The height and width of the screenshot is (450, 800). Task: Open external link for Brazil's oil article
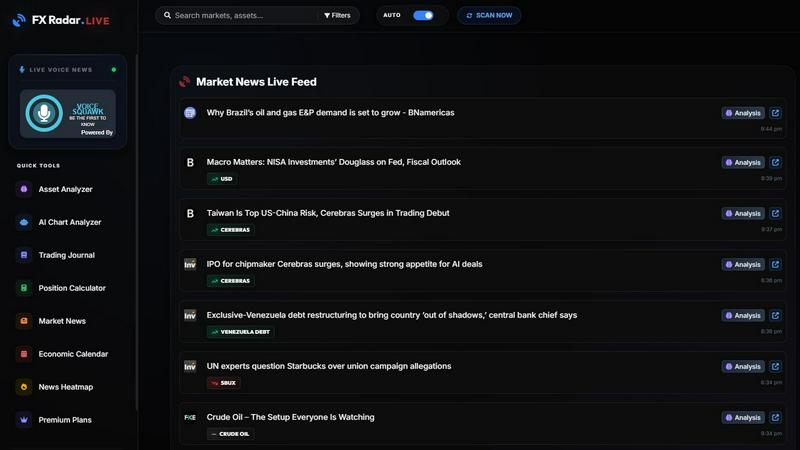[775, 113]
